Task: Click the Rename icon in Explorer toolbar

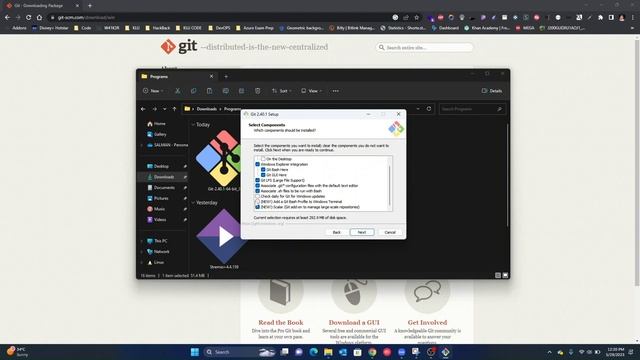Action: pos(226,91)
